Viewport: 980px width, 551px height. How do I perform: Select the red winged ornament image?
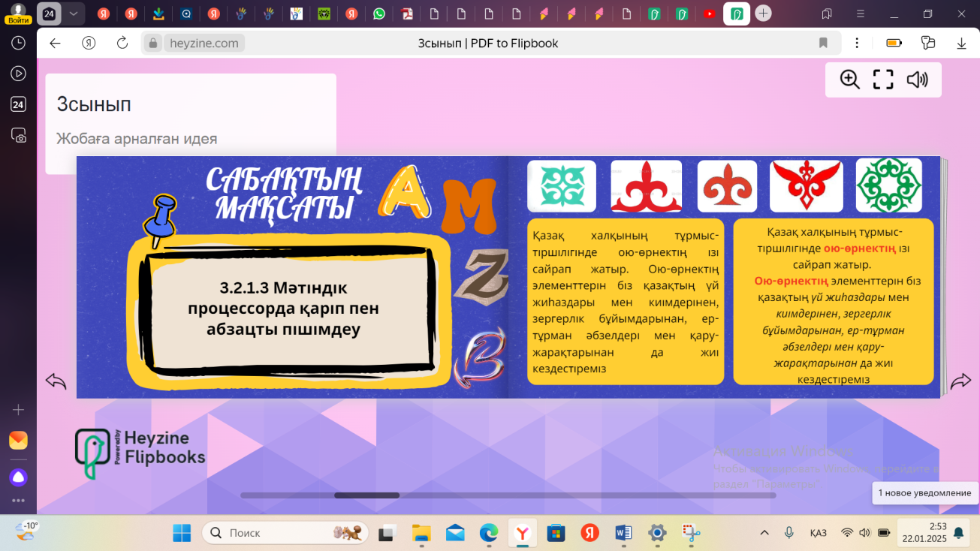(x=807, y=185)
